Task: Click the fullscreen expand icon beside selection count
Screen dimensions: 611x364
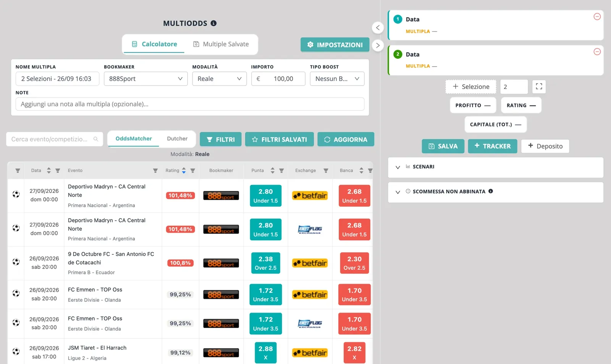Action: coord(539,87)
